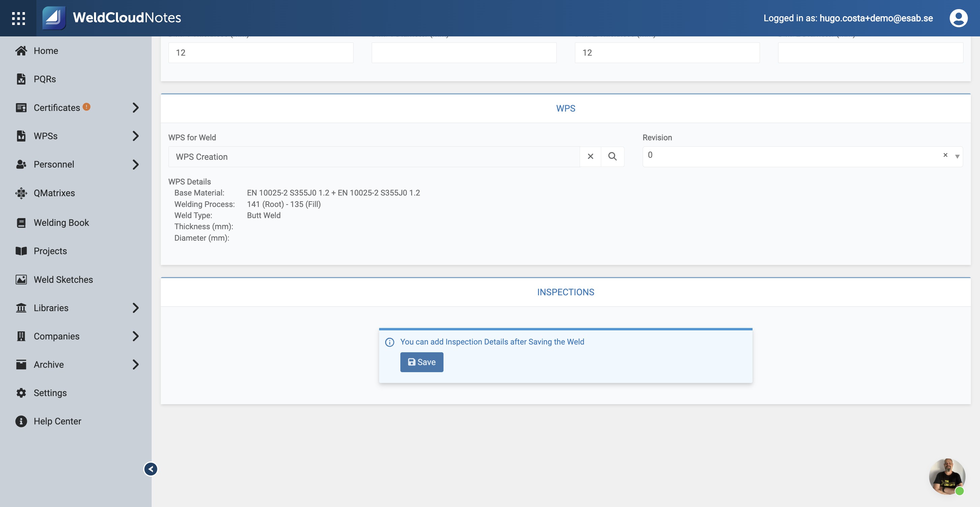Click the WeldCloud Notes logo icon
Image resolution: width=980 pixels, height=507 pixels.
click(x=54, y=18)
